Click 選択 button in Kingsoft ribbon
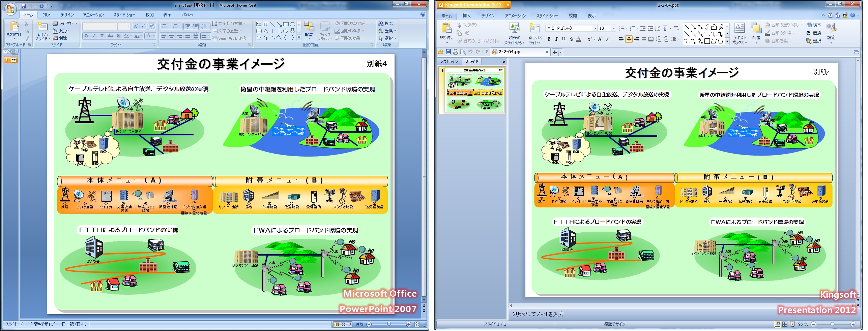 click(x=814, y=41)
